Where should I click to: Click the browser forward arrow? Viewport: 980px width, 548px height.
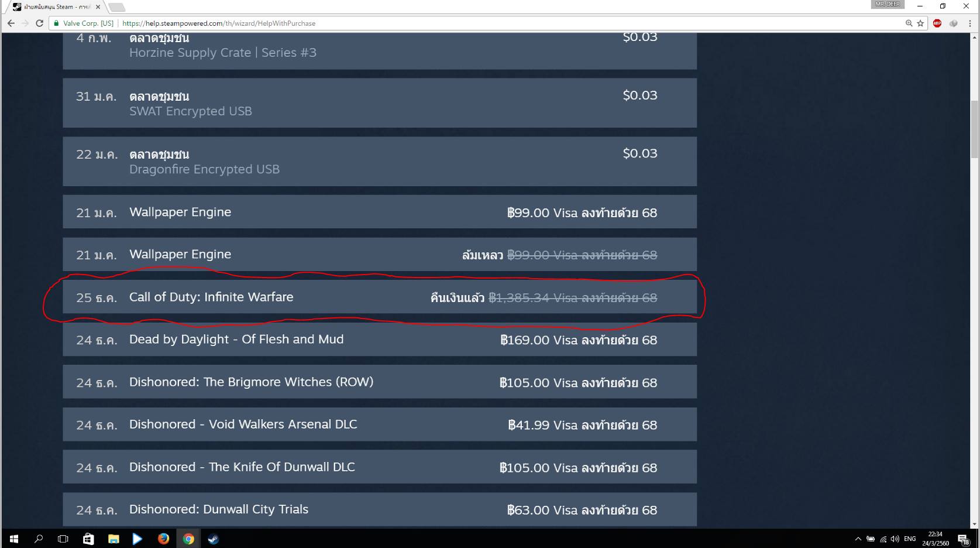coord(25,23)
